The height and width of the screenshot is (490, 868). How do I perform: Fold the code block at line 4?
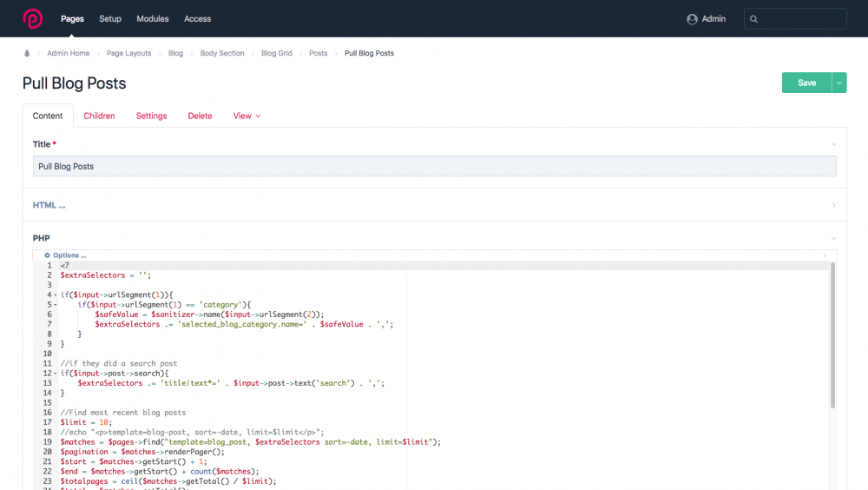point(55,295)
